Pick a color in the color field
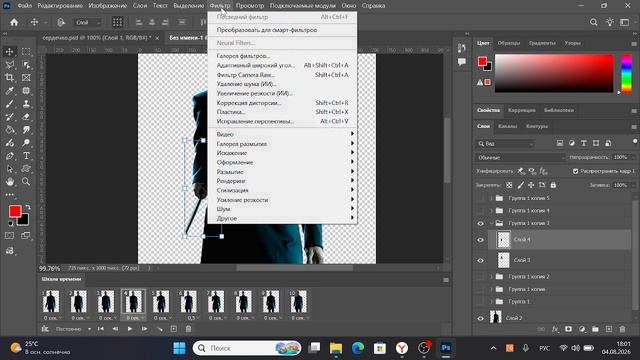 click(554, 73)
